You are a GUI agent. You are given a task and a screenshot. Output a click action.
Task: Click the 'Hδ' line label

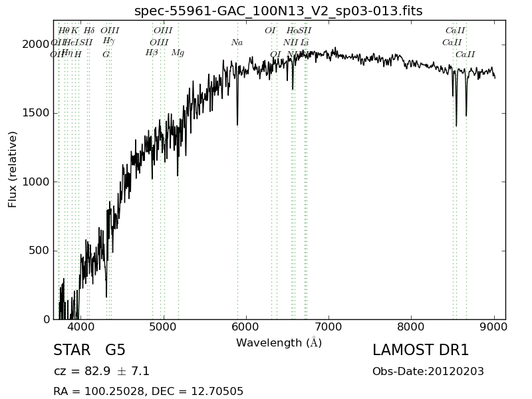pos(89,31)
